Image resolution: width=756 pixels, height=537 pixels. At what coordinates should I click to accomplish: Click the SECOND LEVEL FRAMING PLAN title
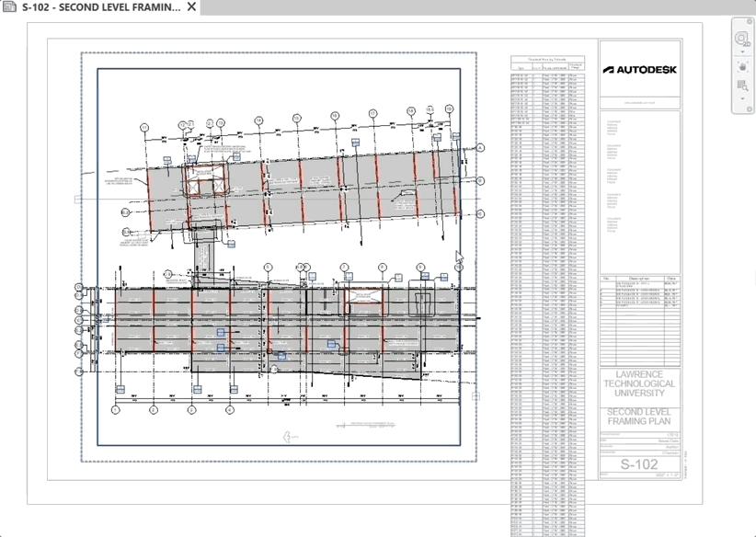pos(640,416)
